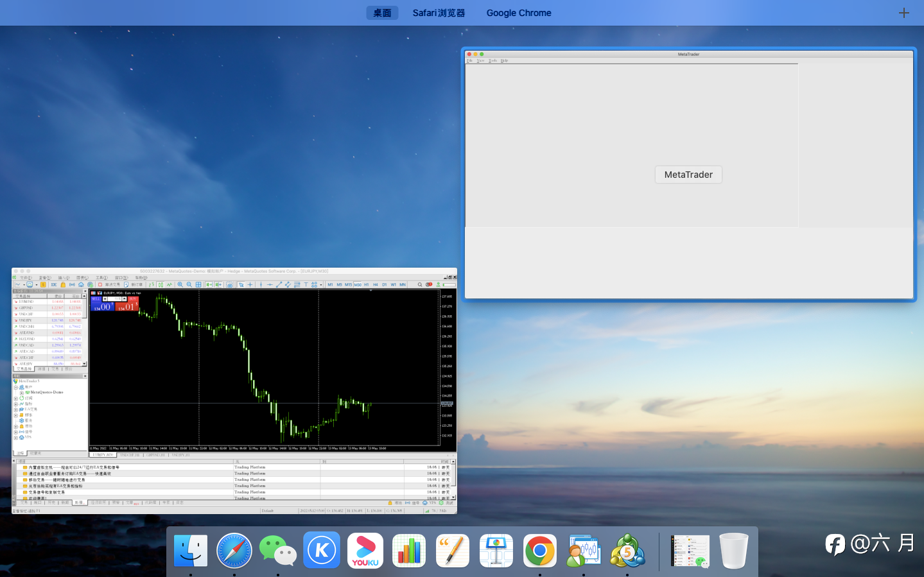Screen dimensions: 924x577
Task: Open WeChat from the dock
Action: click(x=277, y=551)
